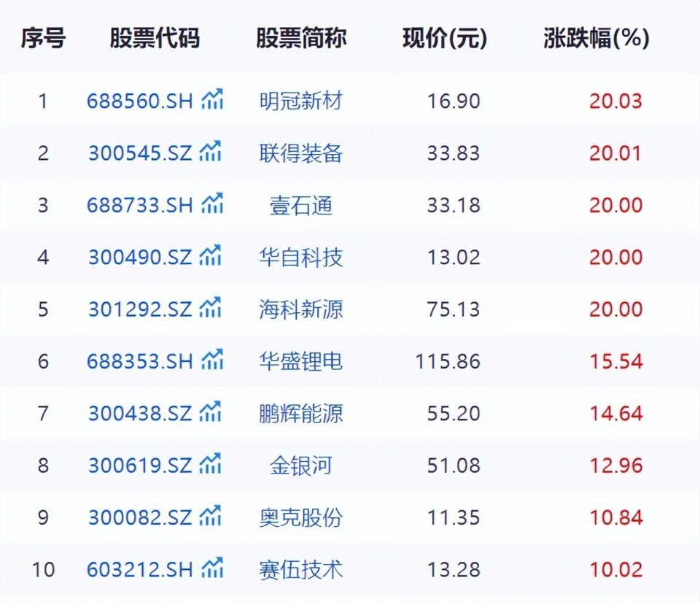This screenshot has height=602, width=700.
Task: Open the trend chart for 300545.SZ
Action: click(211, 152)
